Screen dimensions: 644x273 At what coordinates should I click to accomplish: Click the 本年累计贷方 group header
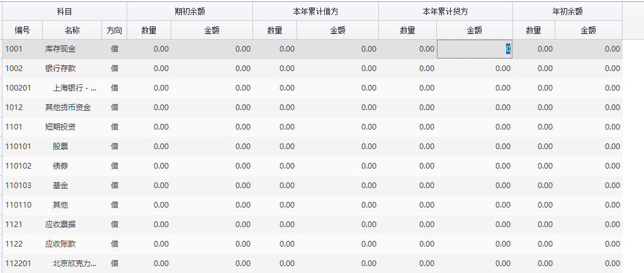445,11
